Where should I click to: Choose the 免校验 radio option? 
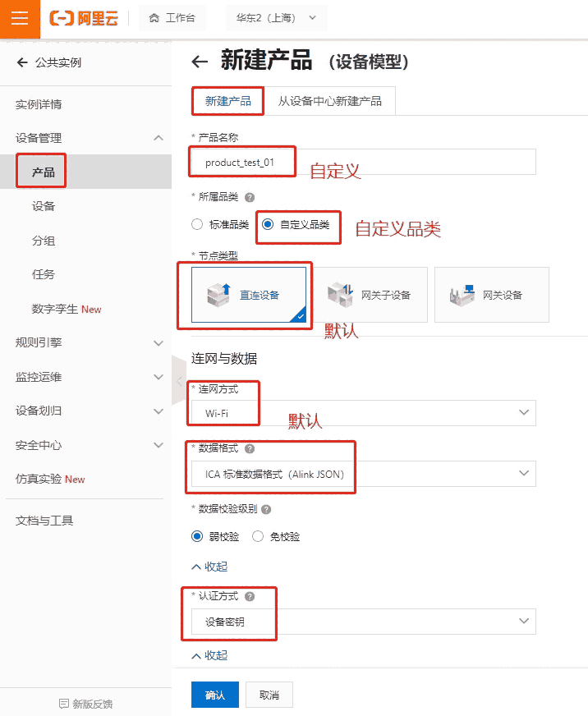(258, 537)
